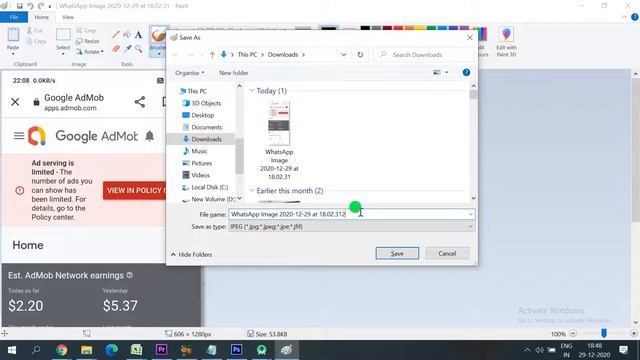Select Desktop in the navigation tree
The image size is (640, 360).
coord(198,115)
